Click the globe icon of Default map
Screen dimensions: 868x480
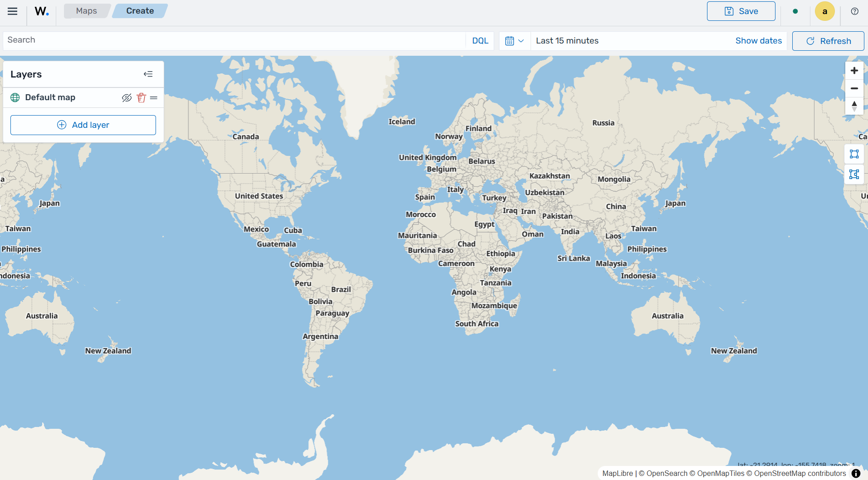15,97
